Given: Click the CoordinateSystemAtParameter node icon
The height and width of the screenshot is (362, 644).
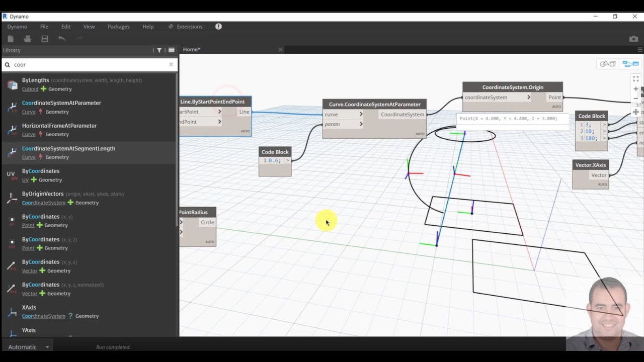Looking at the screenshot, I should [x=12, y=107].
